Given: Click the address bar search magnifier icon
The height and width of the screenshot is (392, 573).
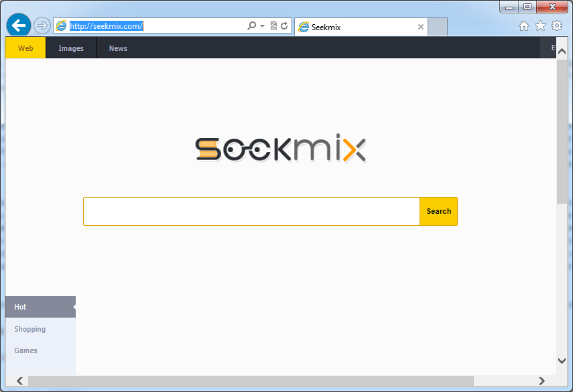Looking at the screenshot, I should coord(251,25).
